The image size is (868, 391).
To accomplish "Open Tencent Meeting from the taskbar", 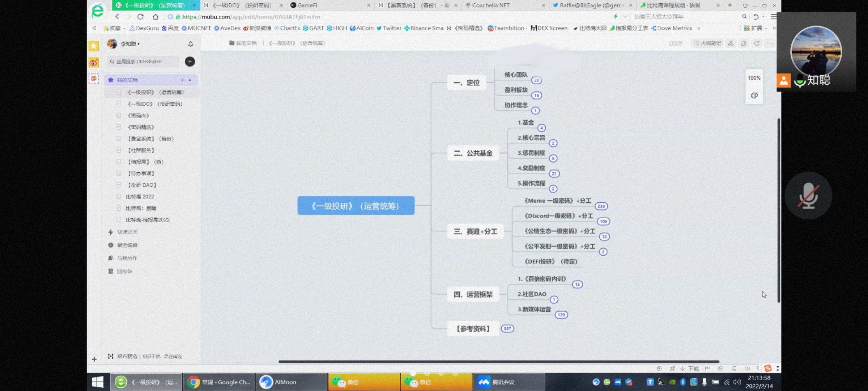I will pyautogui.click(x=509, y=382).
